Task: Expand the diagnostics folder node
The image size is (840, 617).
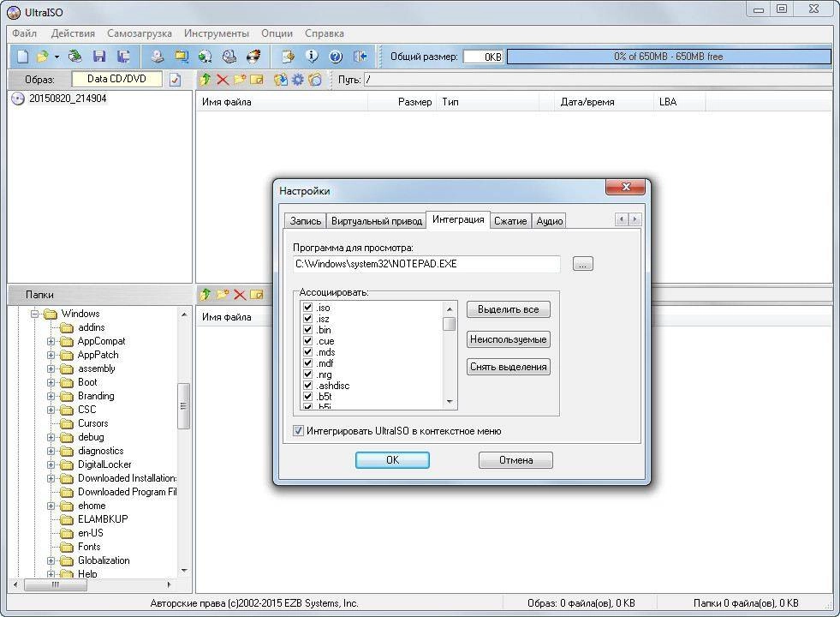Action: click(51, 451)
